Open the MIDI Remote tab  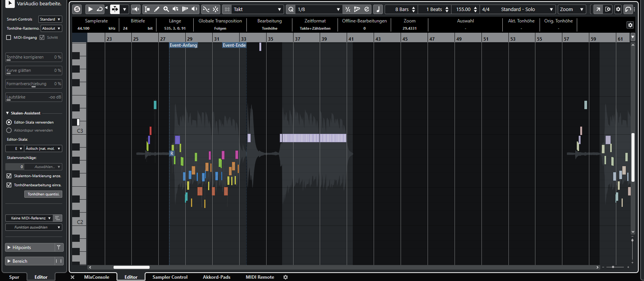pyautogui.click(x=260, y=277)
